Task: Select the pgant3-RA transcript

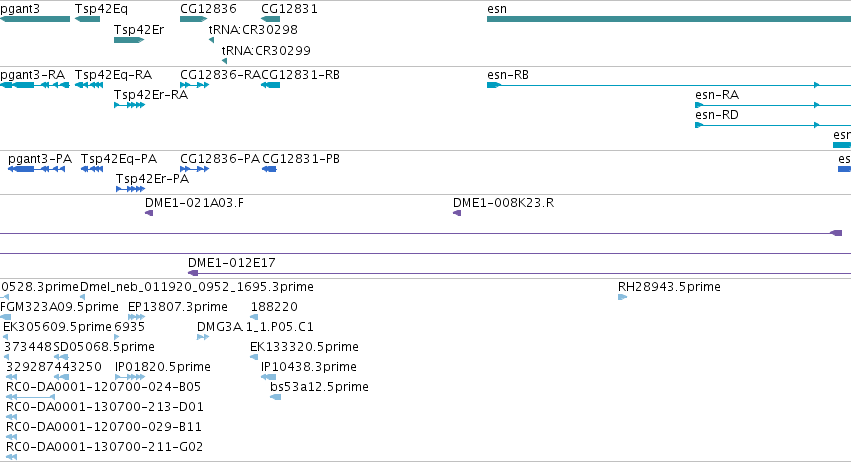Action: (x=35, y=85)
